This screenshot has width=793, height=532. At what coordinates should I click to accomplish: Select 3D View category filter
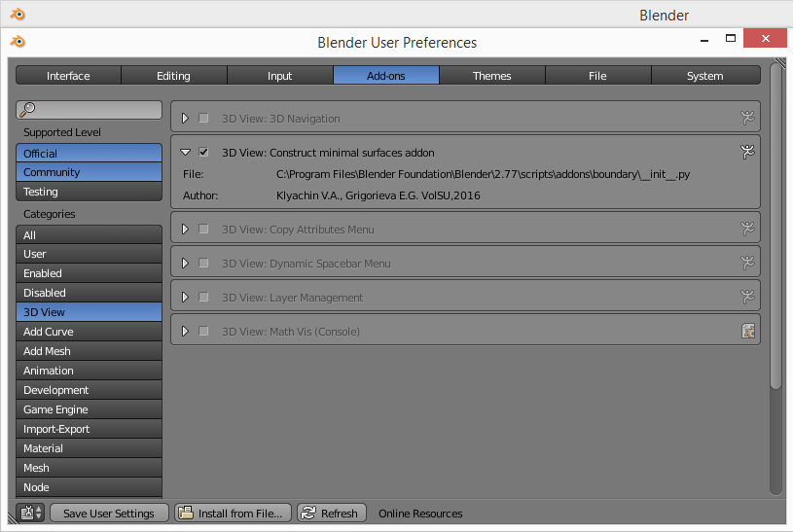coord(89,312)
